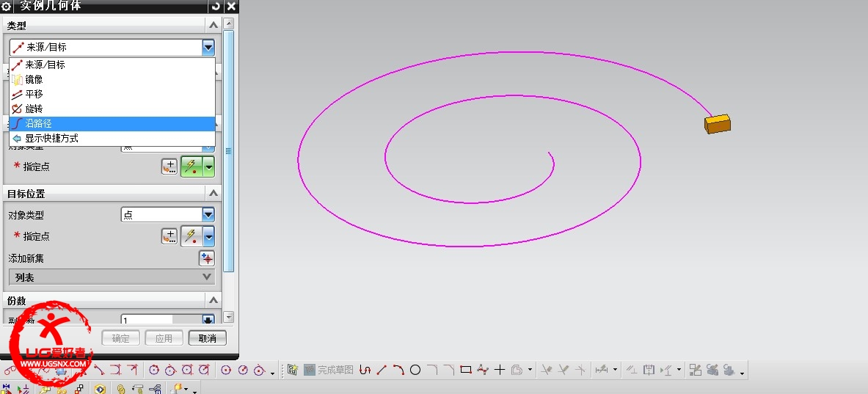Click the Make Symmetric icon
The width and height of the screenshot is (868, 394).
click(x=649, y=370)
